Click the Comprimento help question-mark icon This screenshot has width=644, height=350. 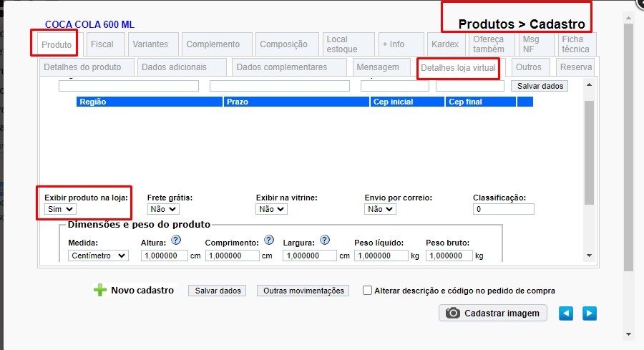pyautogui.click(x=269, y=240)
